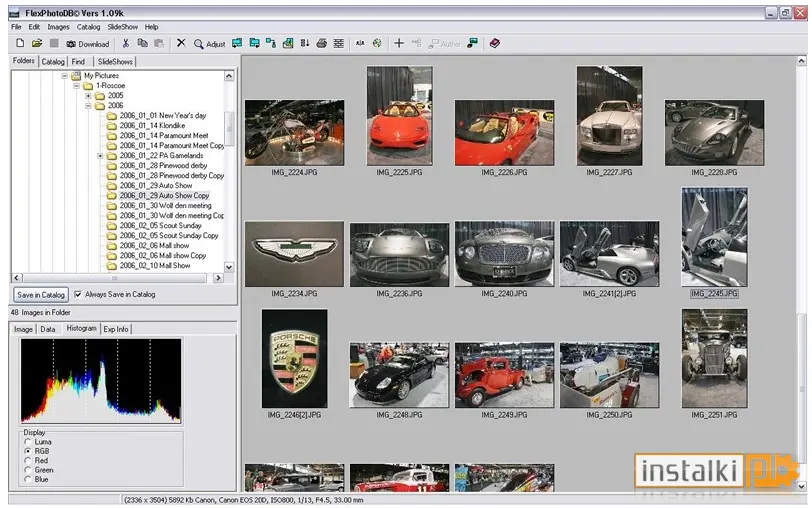Select the Luma display radio button
Screen dimensions: 812x508
tap(28, 442)
